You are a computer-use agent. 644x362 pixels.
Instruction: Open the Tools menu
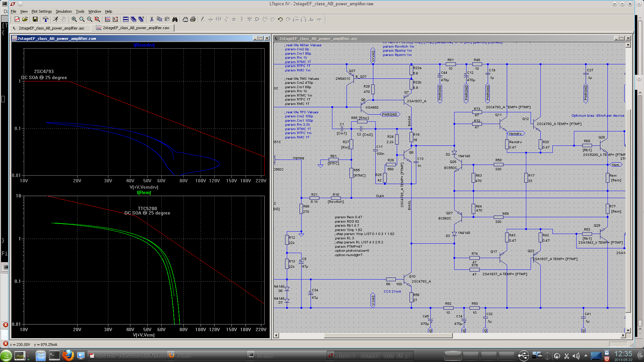[x=80, y=11]
